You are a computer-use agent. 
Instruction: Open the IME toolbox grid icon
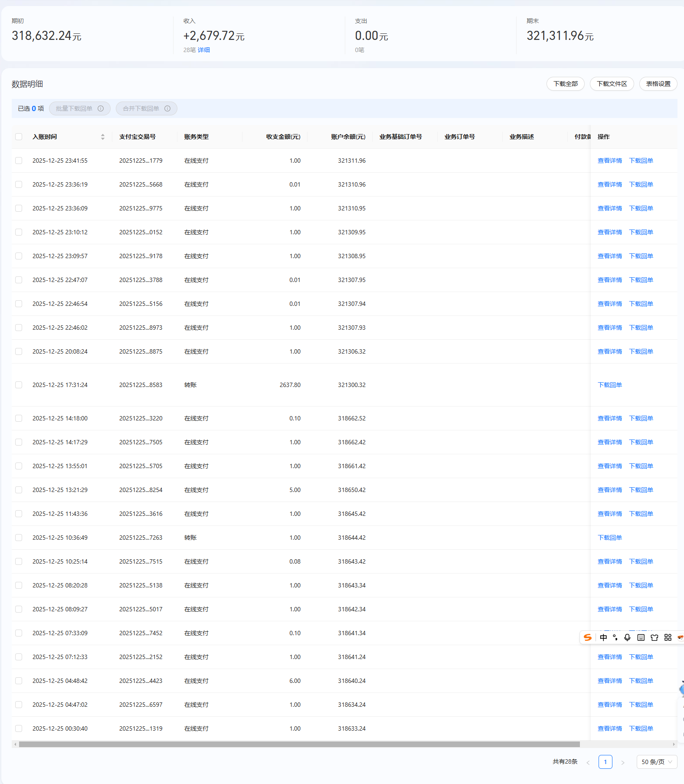click(x=668, y=637)
